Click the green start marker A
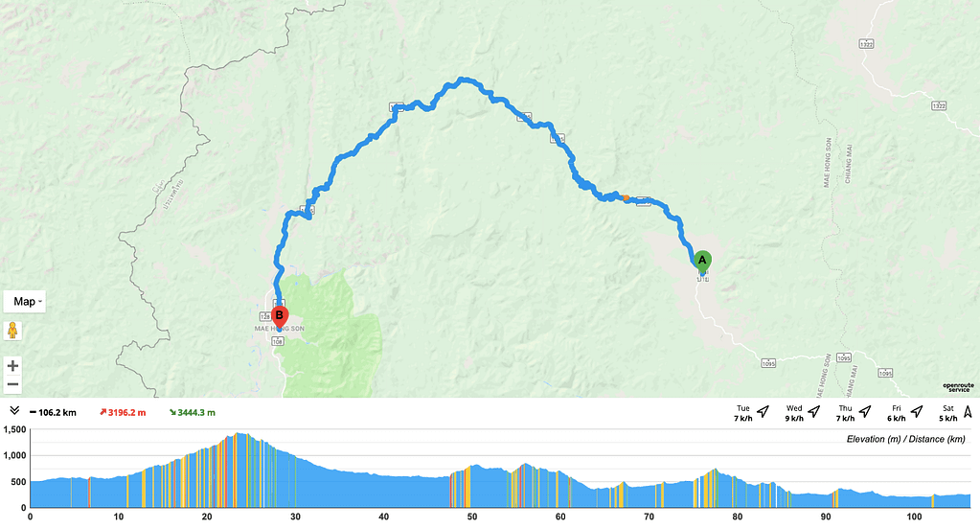Viewport: 980px width, 528px height. click(702, 261)
